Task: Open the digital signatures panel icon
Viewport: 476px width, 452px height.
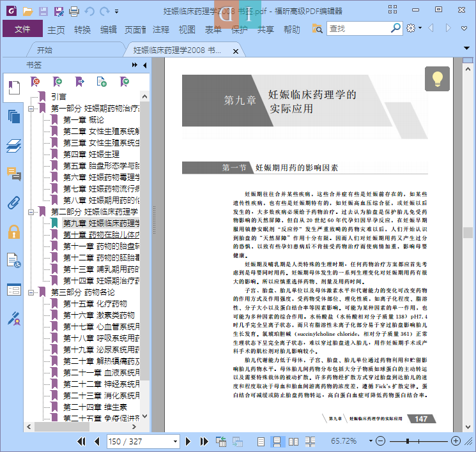Action: [14, 319]
